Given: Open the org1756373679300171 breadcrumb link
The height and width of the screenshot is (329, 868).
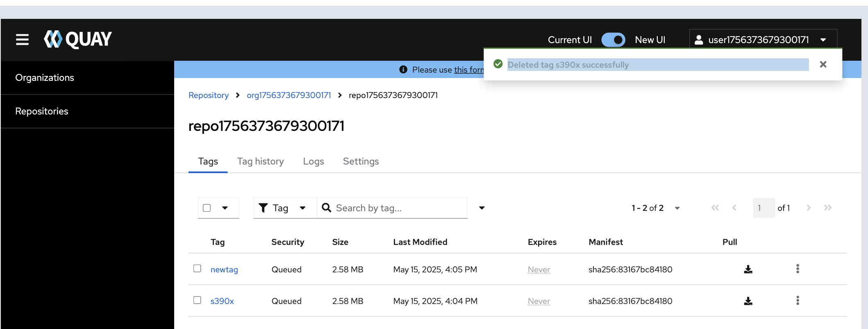Looking at the screenshot, I should (289, 95).
